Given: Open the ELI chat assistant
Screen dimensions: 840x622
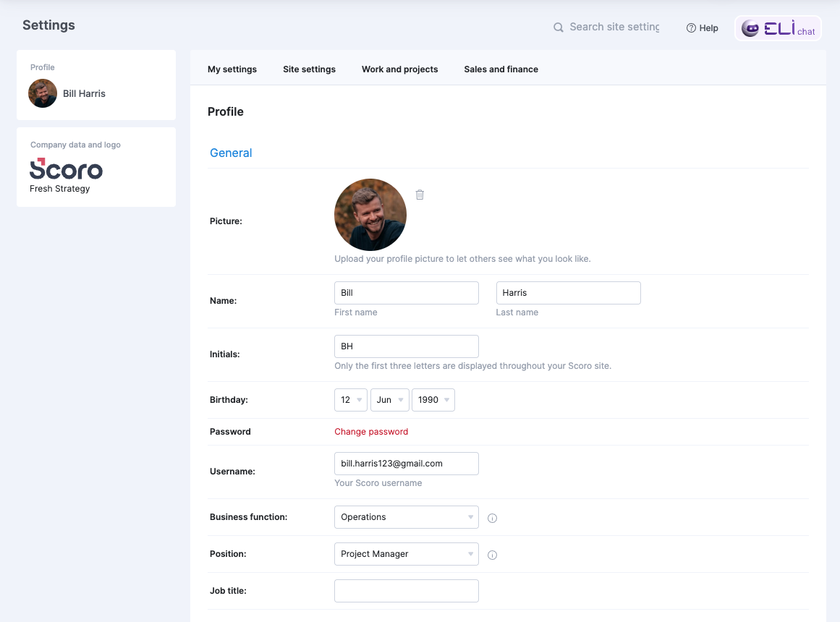Looking at the screenshot, I should [778, 28].
